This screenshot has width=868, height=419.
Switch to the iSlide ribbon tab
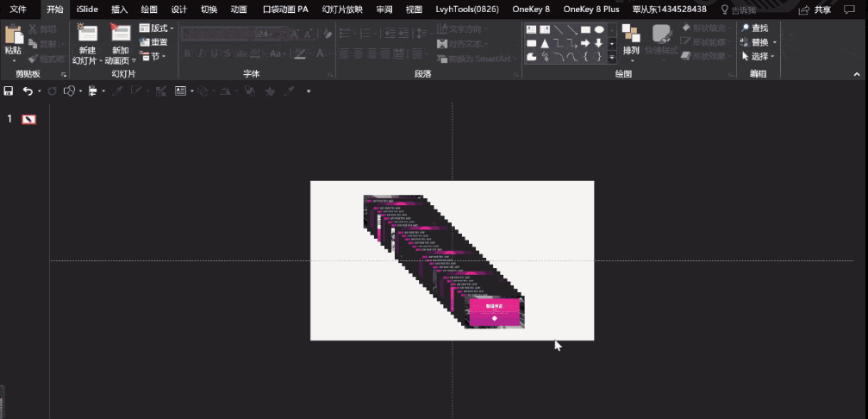coord(86,9)
